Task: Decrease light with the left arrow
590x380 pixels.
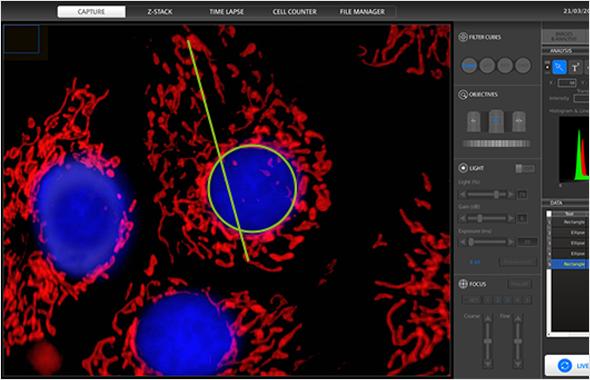Action: 462,195
